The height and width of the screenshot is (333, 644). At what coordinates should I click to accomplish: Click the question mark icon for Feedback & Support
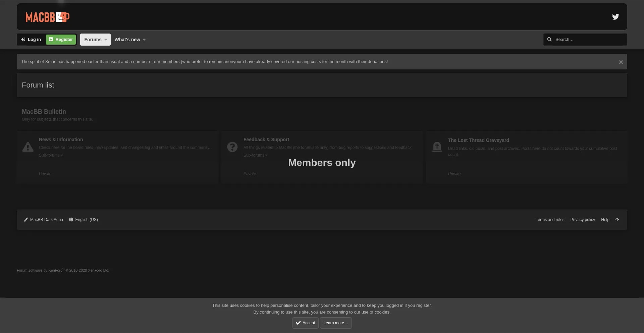tap(232, 147)
